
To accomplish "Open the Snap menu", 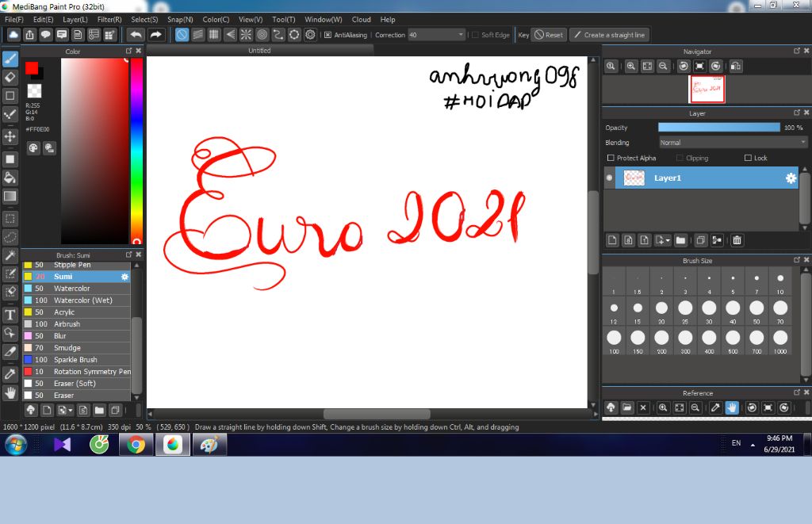I will 180,20.
